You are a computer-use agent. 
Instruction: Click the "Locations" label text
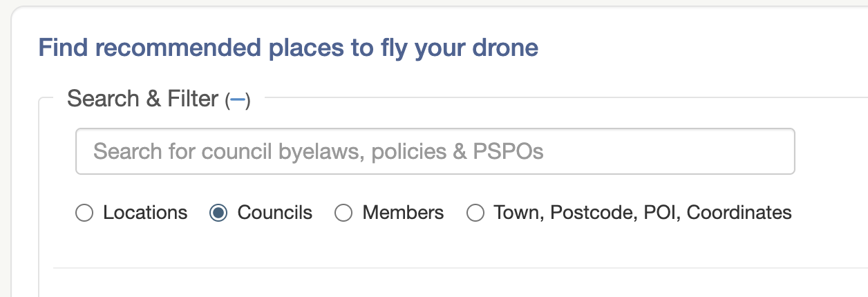(145, 213)
